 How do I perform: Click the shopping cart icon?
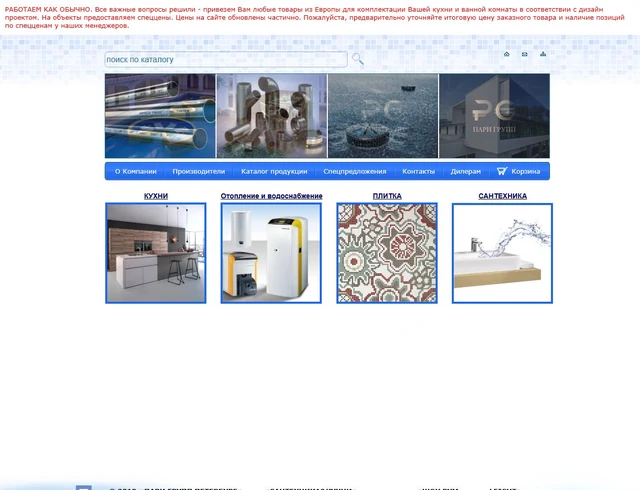click(502, 171)
